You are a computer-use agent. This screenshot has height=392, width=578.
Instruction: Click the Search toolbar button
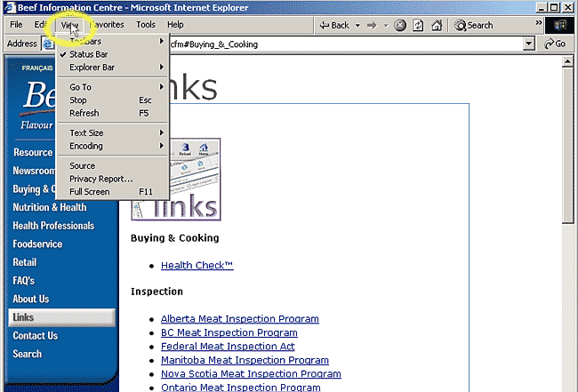point(474,26)
